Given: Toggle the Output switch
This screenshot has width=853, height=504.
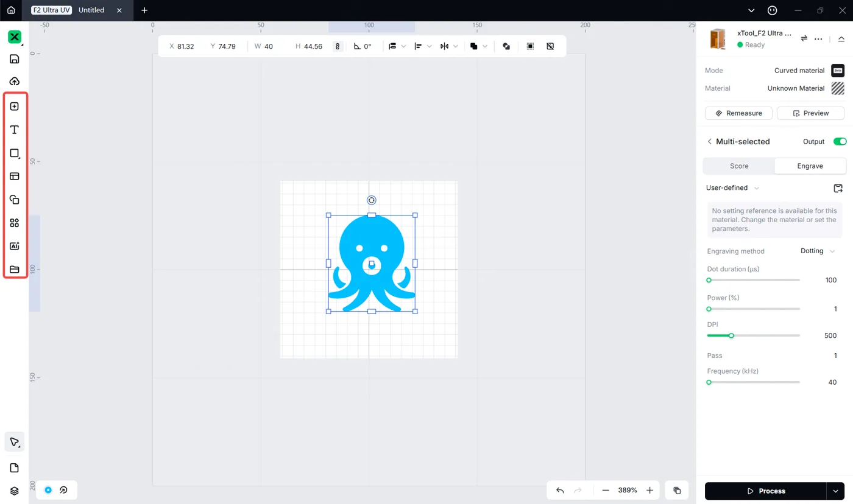Looking at the screenshot, I should click(840, 141).
